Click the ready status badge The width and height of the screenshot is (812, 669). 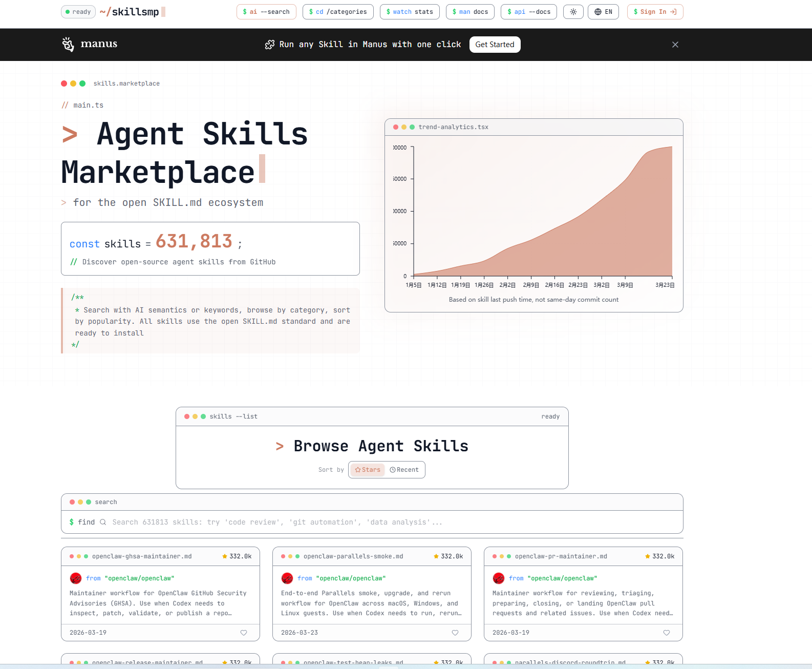click(x=78, y=12)
